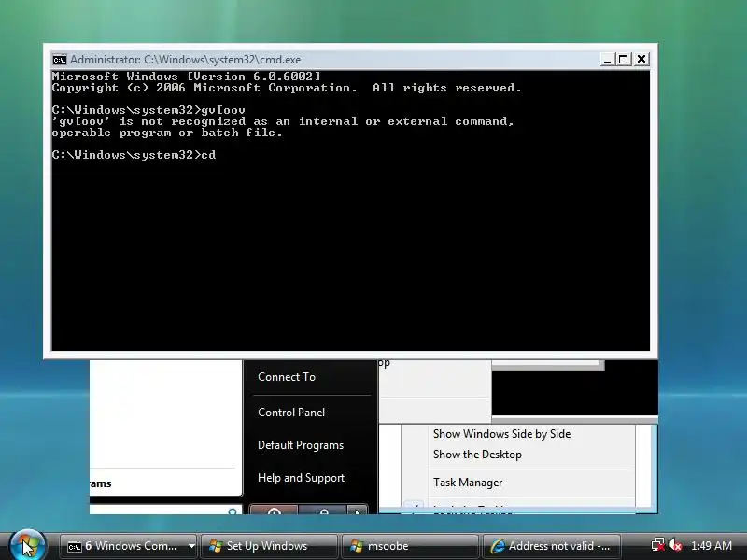Switch to Set Up Windows taskbar button
Image resolution: width=747 pixels, height=560 pixels.
pyautogui.click(x=268, y=546)
